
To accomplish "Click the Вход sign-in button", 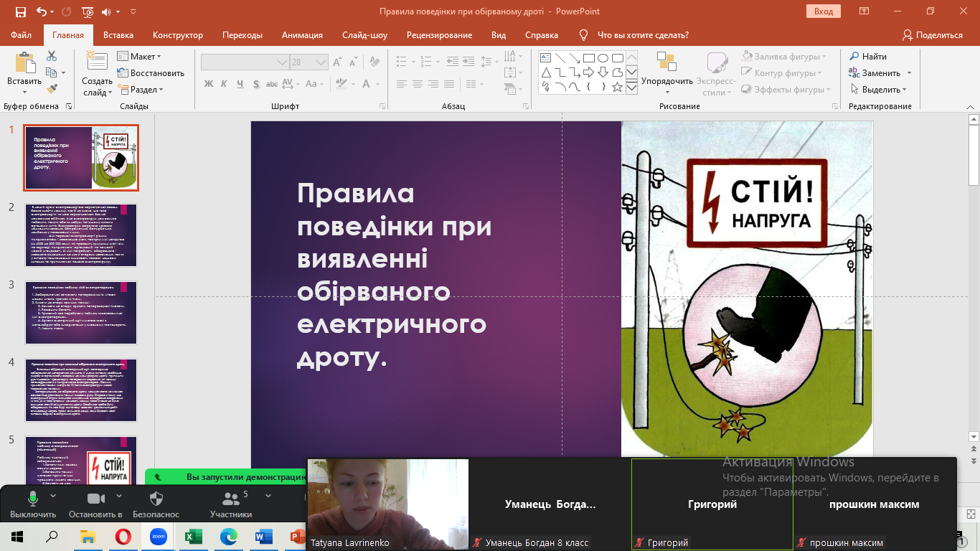I will 824,11.
